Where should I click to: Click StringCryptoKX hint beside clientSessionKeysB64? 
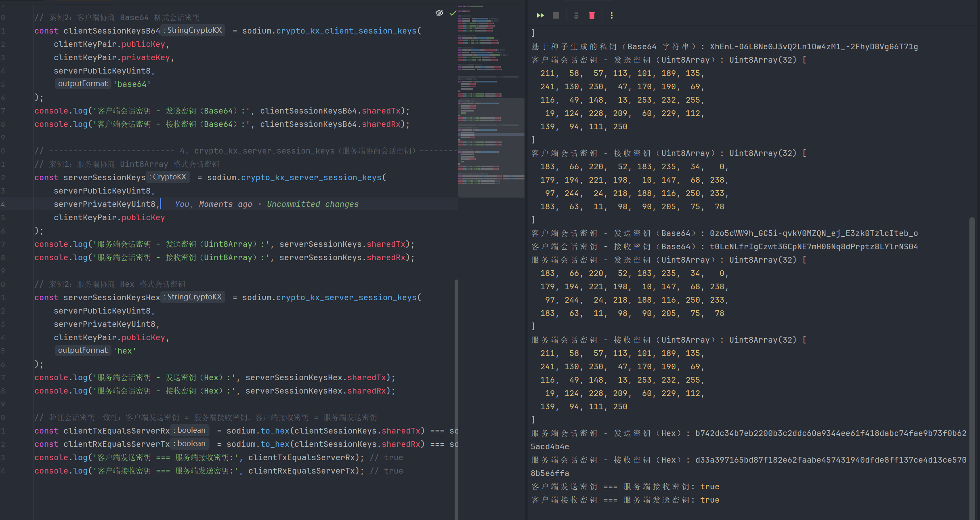pos(193,30)
